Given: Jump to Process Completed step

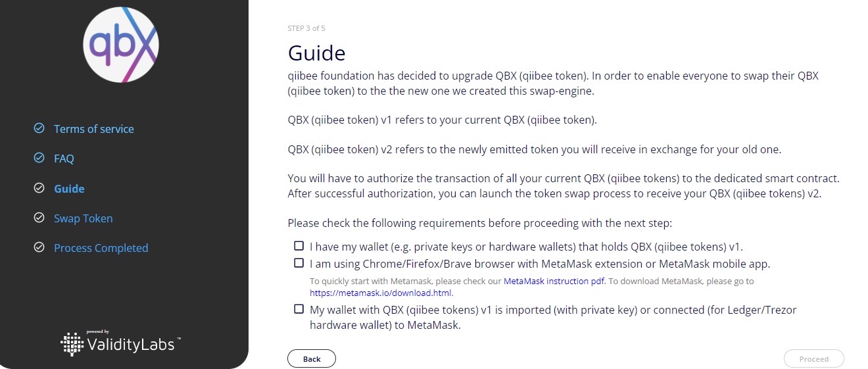Looking at the screenshot, I should 101,248.
